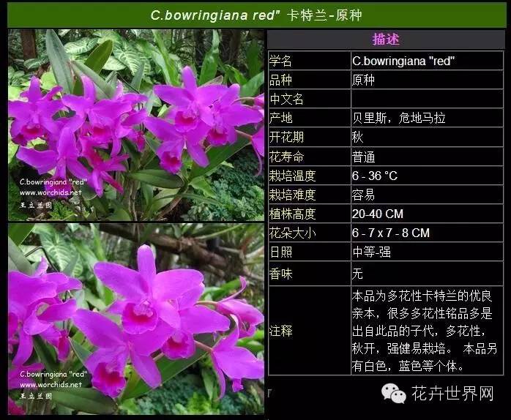Click the WeChat logo icon
This screenshot has height=420, width=511.
(393, 394)
